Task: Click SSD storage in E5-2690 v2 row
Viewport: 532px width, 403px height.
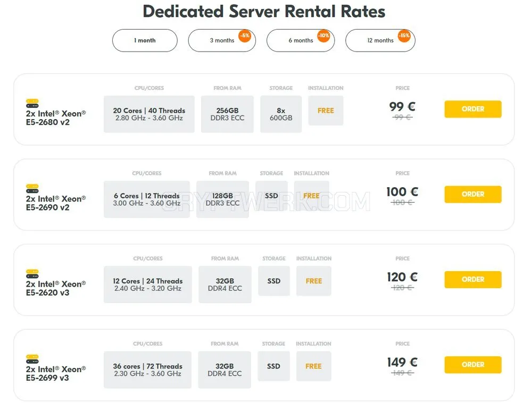Action: tap(271, 196)
